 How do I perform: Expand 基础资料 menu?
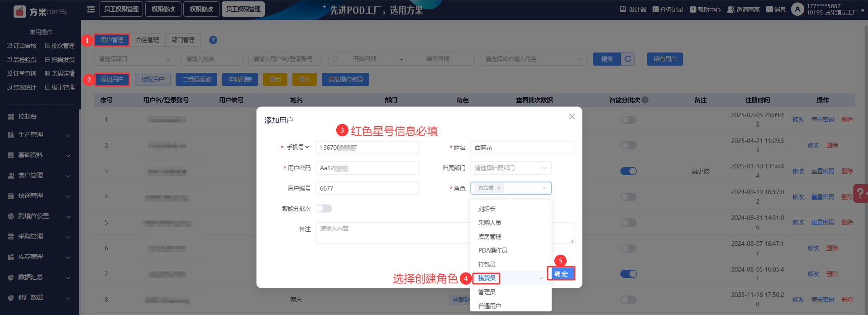point(39,155)
